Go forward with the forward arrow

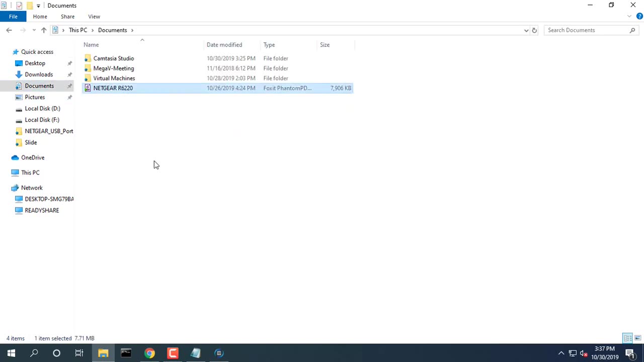pyautogui.click(x=24, y=30)
